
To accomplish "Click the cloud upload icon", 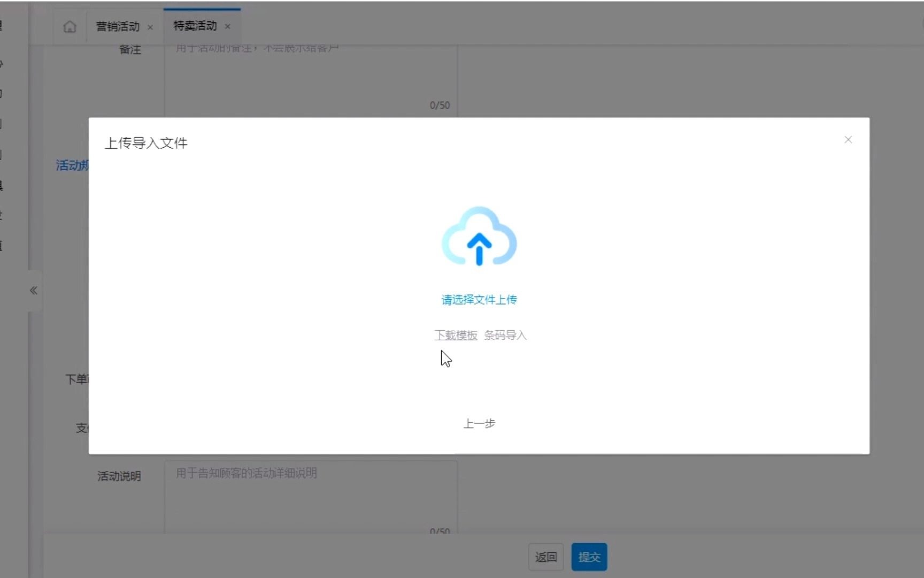I will 479,237.
